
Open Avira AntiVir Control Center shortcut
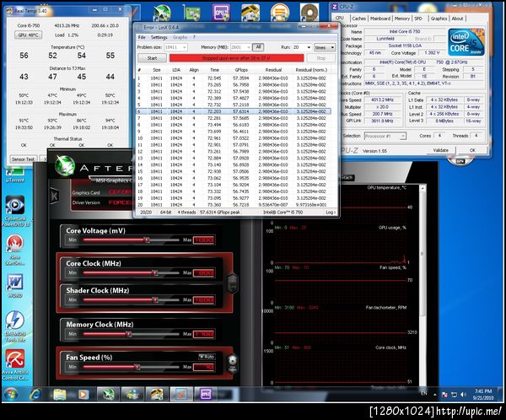coord(15,364)
